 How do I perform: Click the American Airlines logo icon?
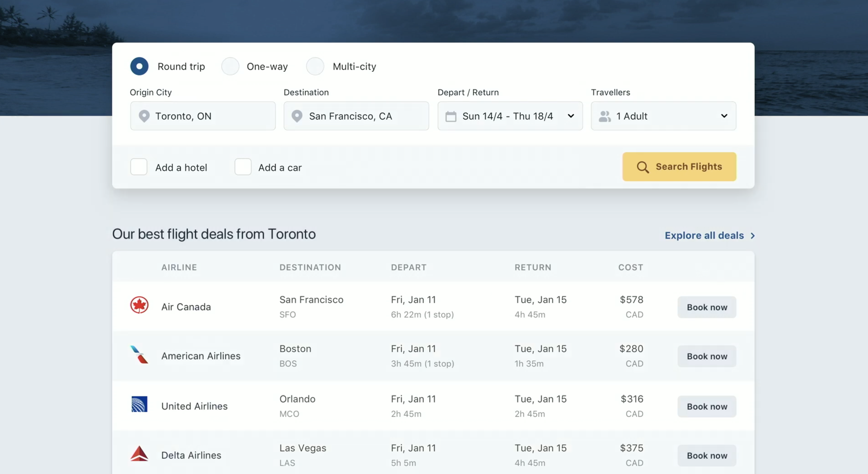[x=139, y=355]
